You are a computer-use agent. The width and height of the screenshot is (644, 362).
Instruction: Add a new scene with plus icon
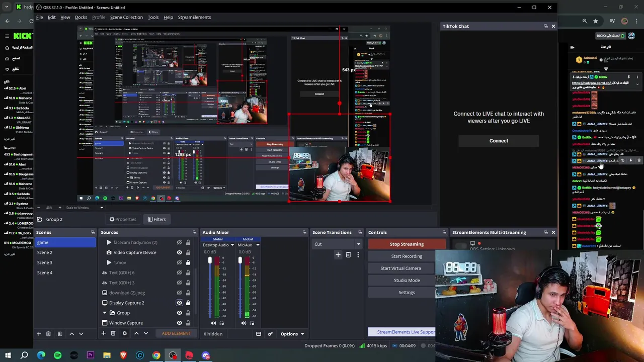coord(39,333)
